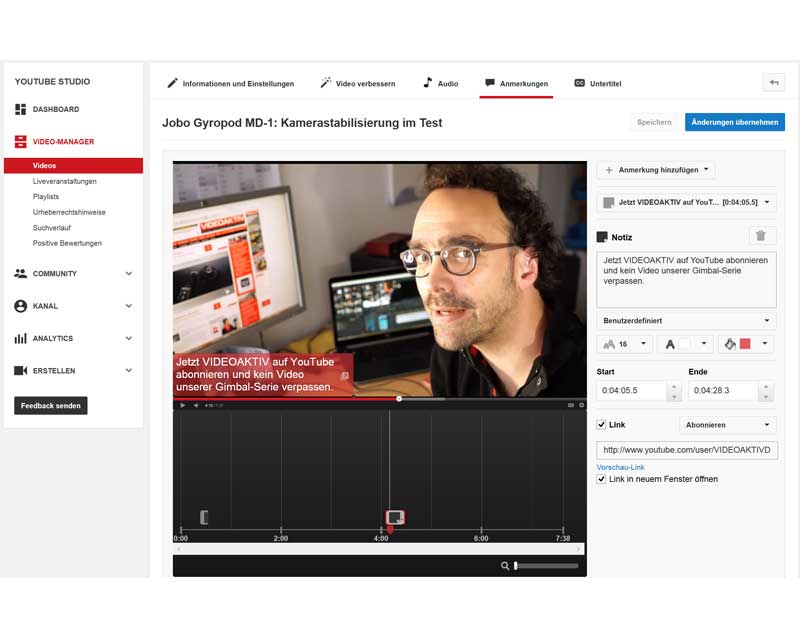The width and height of the screenshot is (800, 640).
Task: Click the Feedback senden button
Action: pyautogui.click(x=51, y=406)
